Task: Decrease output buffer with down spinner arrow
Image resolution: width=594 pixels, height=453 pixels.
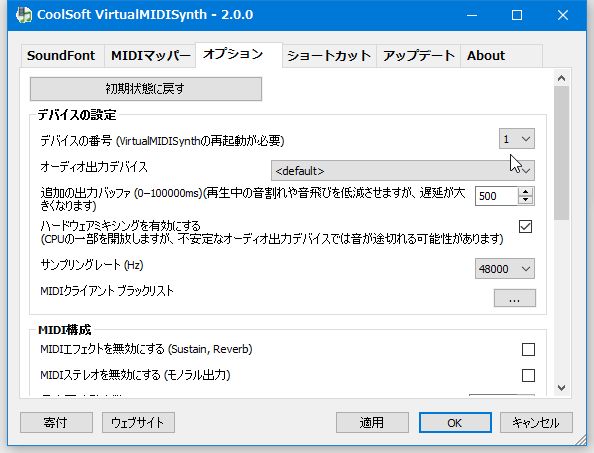Action: (526, 201)
